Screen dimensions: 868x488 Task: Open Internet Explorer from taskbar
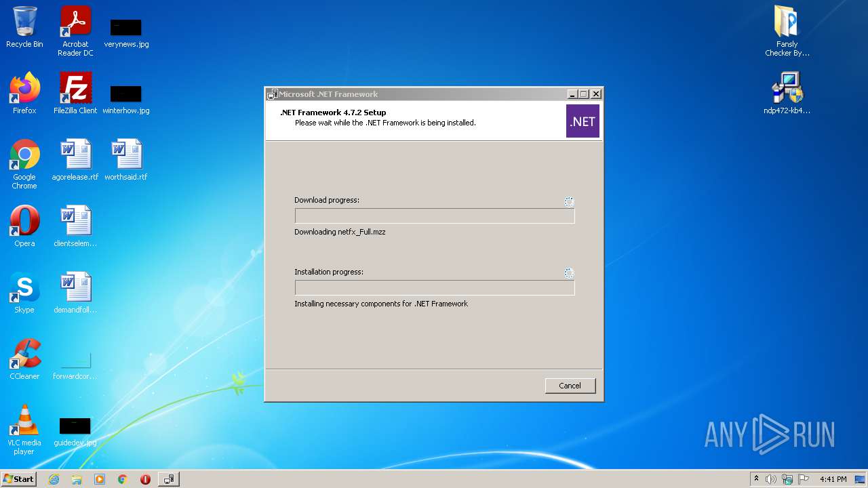[x=54, y=479]
